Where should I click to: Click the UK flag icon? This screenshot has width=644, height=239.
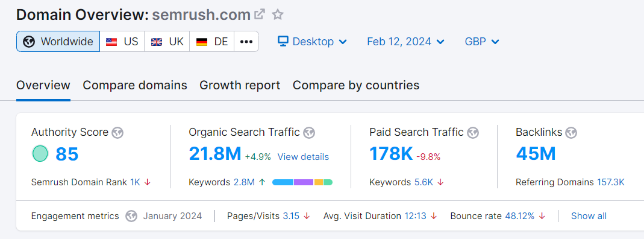tap(157, 42)
